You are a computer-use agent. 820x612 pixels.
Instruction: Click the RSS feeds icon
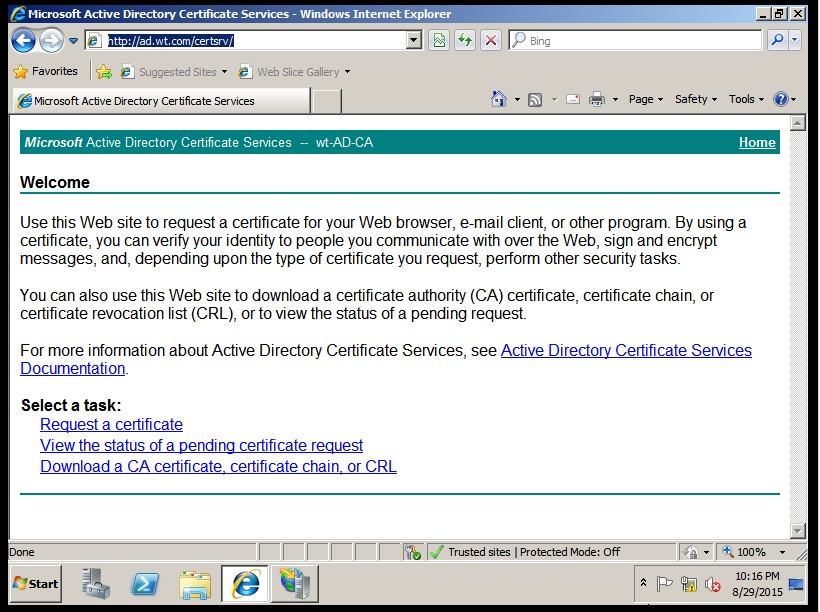(535, 99)
